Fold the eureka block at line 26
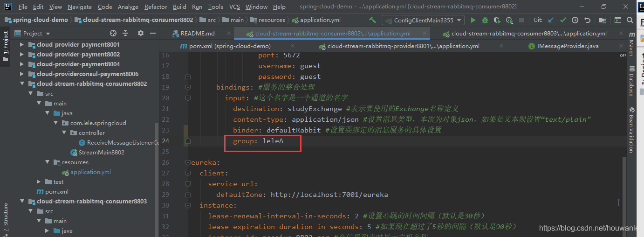Image resolution: width=644 pixels, height=237 pixels. [x=188, y=162]
